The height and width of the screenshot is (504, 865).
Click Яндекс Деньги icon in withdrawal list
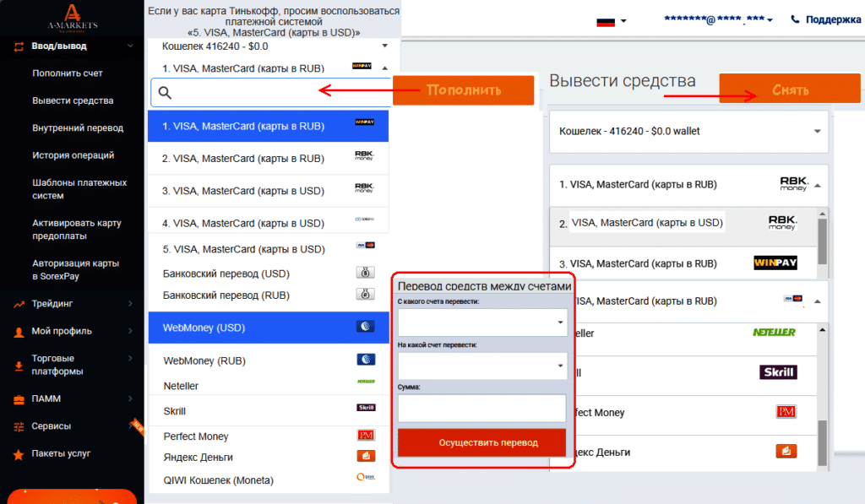coord(786,451)
